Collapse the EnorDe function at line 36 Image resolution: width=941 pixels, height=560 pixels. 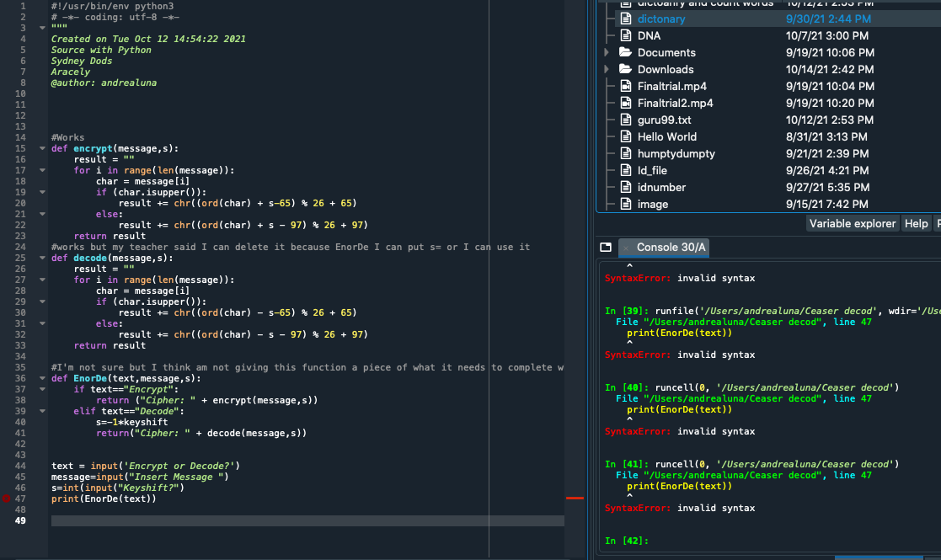point(42,378)
